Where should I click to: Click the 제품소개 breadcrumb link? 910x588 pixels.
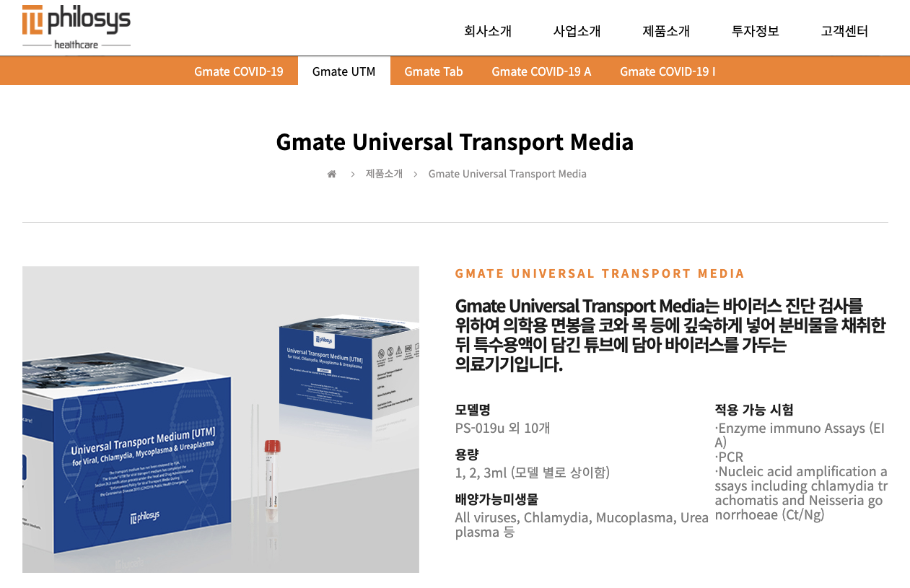pyautogui.click(x=384, y=174)
